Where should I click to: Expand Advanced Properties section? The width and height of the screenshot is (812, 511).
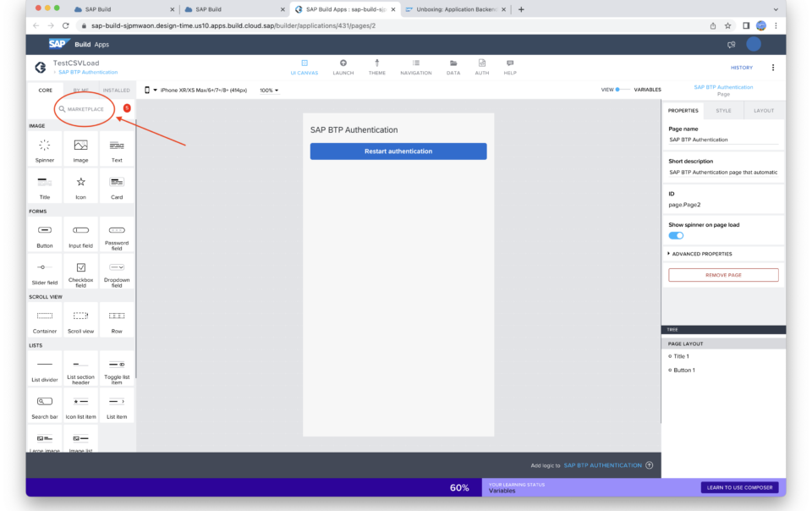pos(700,254)
